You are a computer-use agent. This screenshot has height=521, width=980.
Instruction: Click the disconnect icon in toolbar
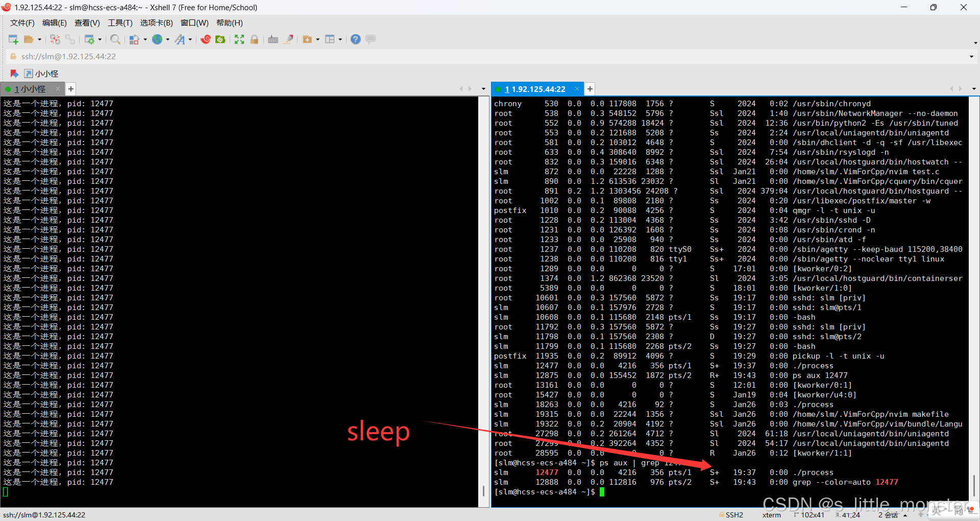55,39
